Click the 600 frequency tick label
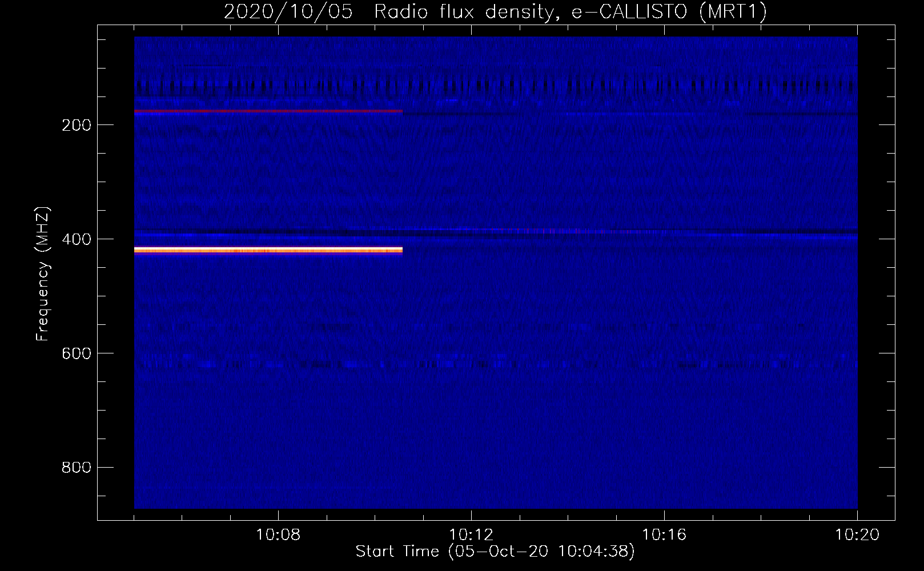Screen dimensions: 924x571 click(77, 353)
